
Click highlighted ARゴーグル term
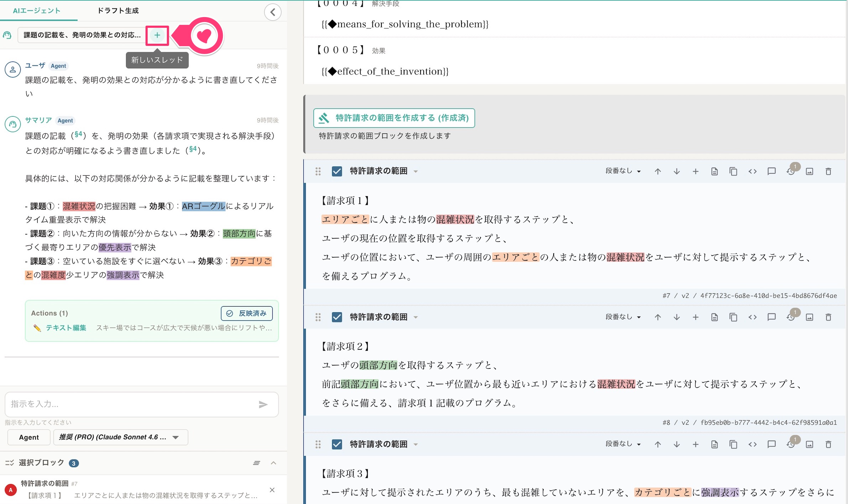[x=204, y=206]
